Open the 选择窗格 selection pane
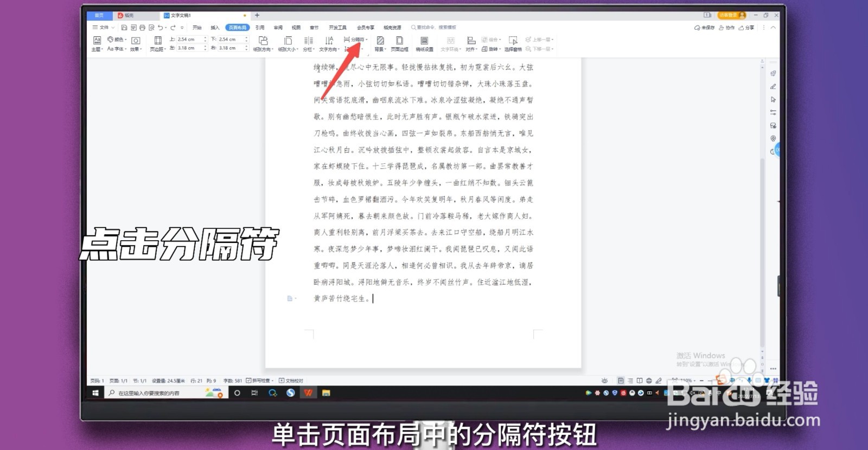The height and width of the screenshot is (450, 868). [513, 44]
